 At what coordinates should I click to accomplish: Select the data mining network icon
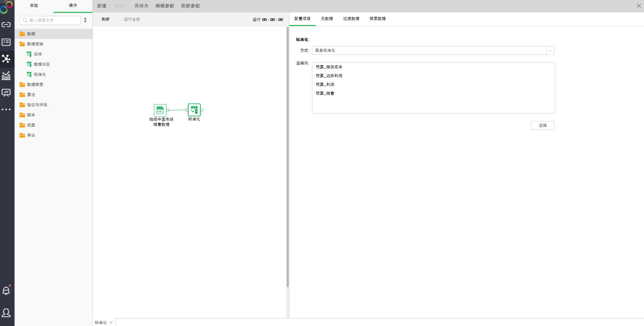6,59
